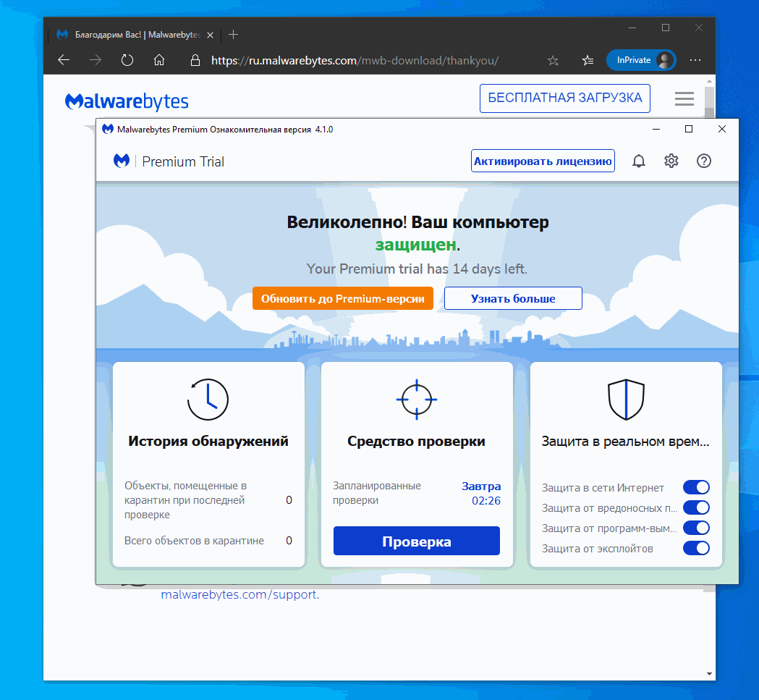
Task: Open the website hamburger menu
Action: click(x=684, y=98)
